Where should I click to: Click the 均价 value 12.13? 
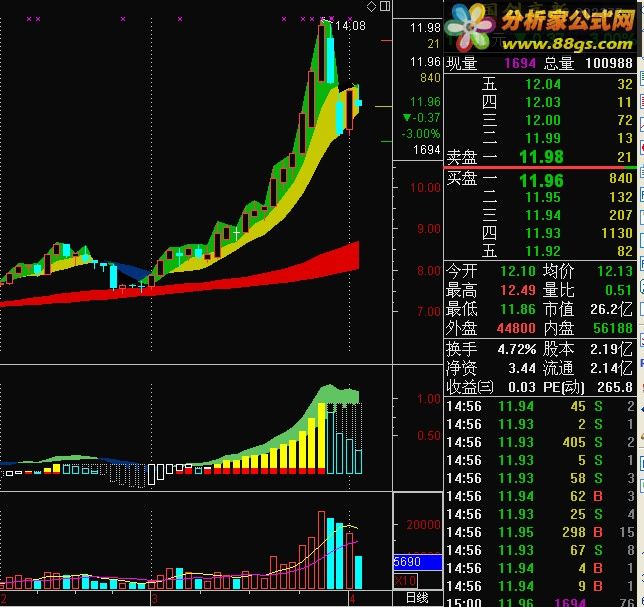tap(615, 271)
